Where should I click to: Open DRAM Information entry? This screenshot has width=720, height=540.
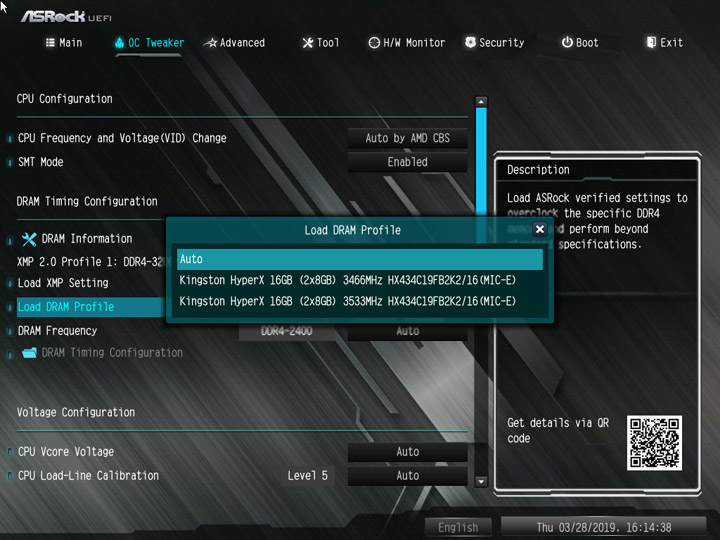coord(87,239)
